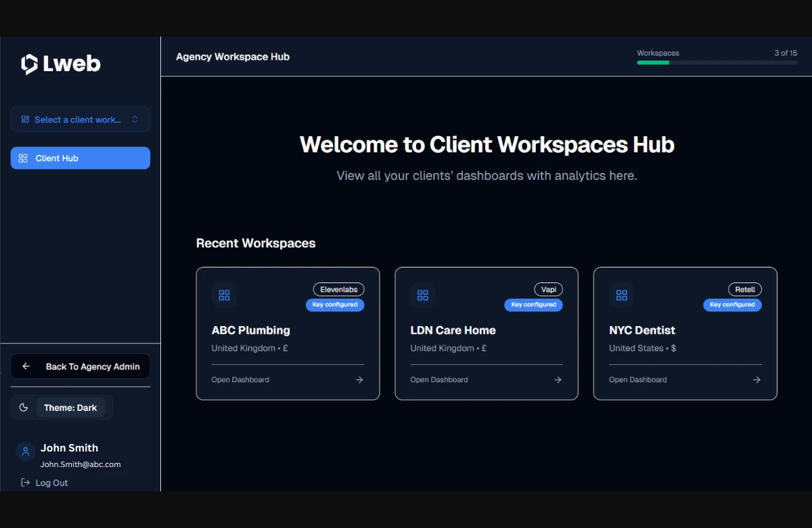
Task: Click the Recent Workspaces heading
Action: pyautogui.click(x=256, y=243)
